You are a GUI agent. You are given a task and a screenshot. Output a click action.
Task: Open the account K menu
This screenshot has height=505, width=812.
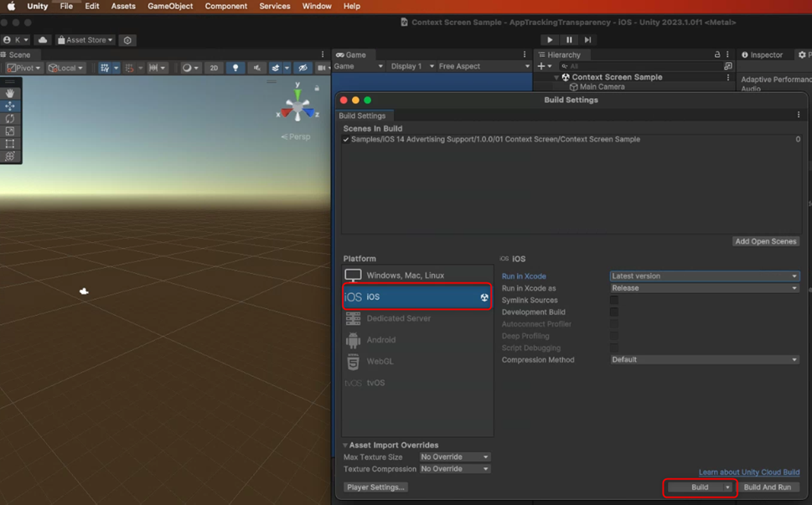click(16, 40)
